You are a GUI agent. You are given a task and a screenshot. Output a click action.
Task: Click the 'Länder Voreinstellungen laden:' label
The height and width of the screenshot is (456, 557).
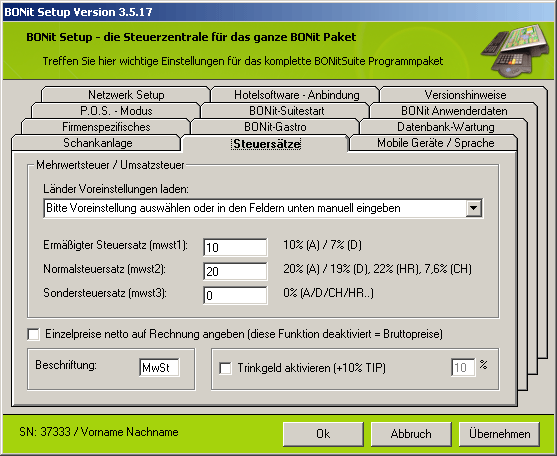(116, 189)
